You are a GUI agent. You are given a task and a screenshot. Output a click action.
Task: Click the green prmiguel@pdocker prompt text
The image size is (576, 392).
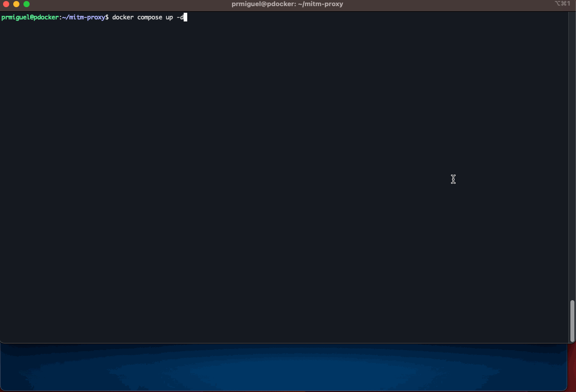[30, 17]
